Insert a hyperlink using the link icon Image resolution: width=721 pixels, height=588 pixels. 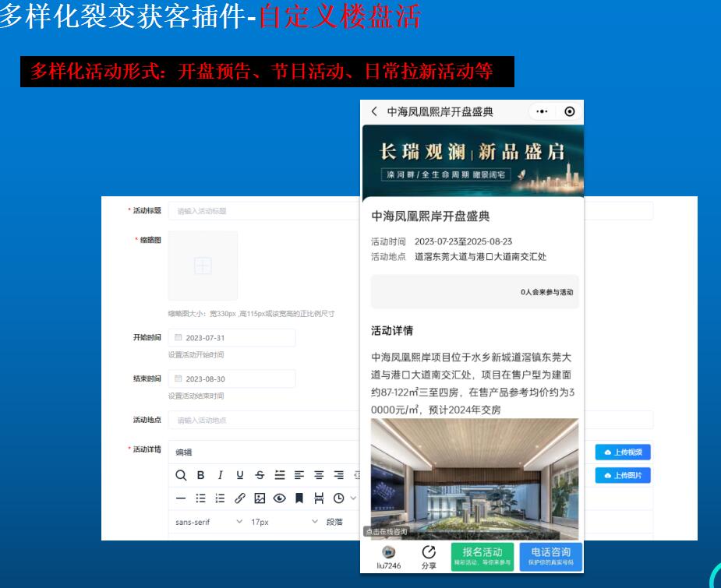tap(240, 498)
